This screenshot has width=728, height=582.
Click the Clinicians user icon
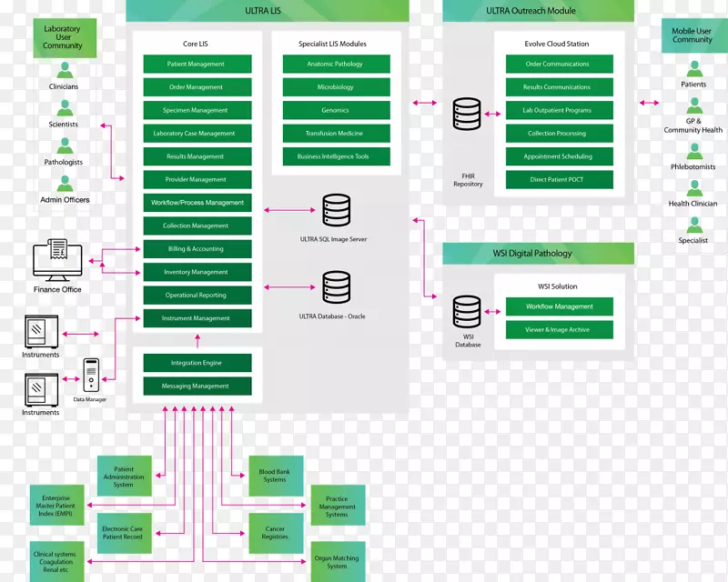coord(65,70)
